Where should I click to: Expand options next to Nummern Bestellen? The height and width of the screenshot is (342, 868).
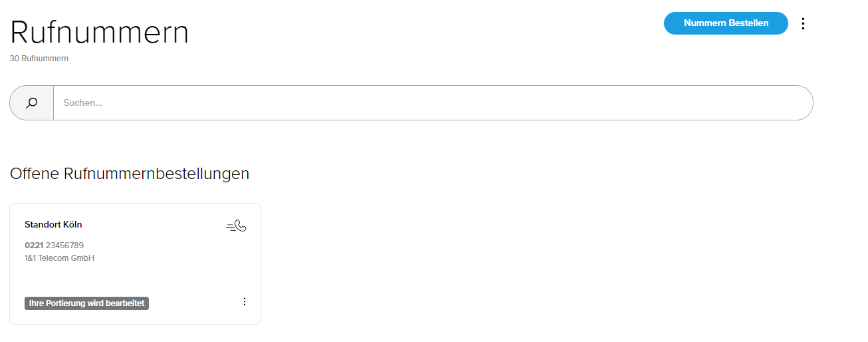[x=803, y=23]
